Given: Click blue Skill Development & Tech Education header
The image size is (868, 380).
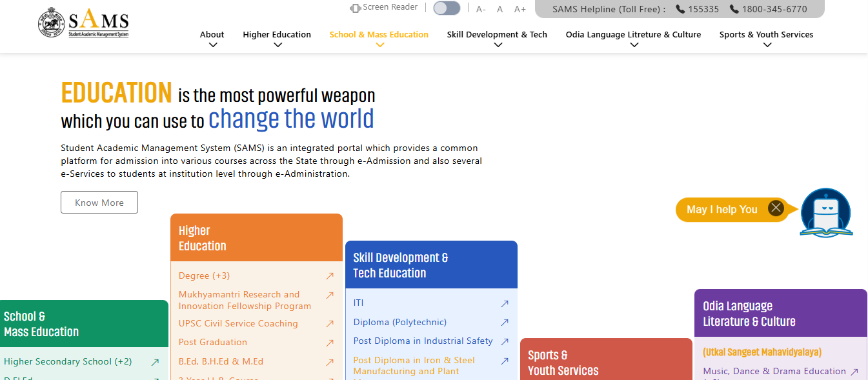Looking at the screenshot, I should pyautogui.click(x=431, y=265).
